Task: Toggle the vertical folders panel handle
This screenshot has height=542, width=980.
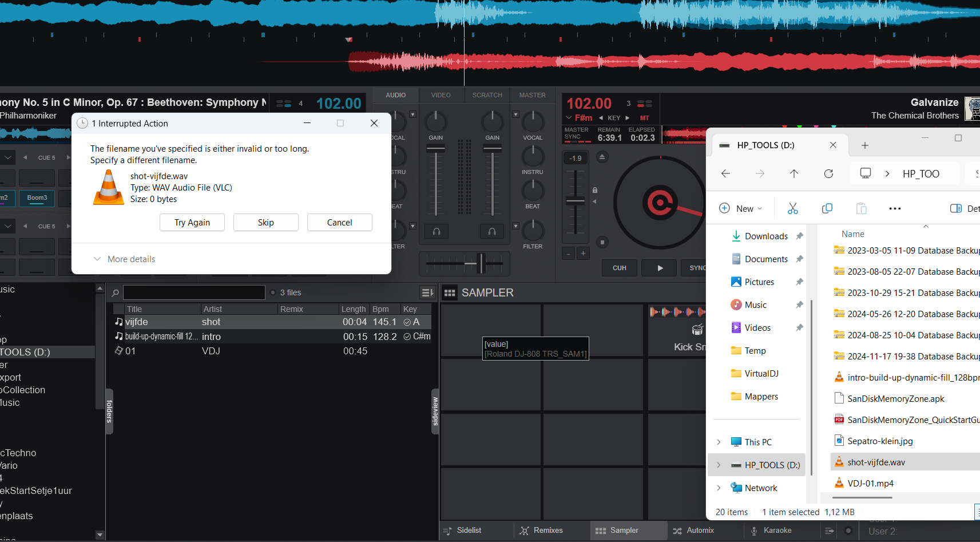Action: 109,412
